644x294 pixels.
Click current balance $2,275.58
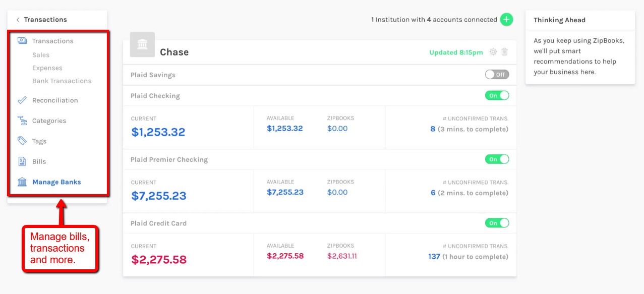click(159, 260)
